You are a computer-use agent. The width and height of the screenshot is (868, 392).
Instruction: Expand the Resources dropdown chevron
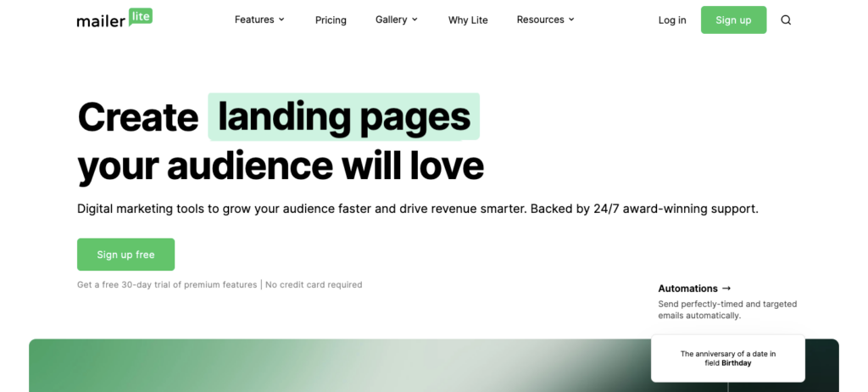pos(571,20)
